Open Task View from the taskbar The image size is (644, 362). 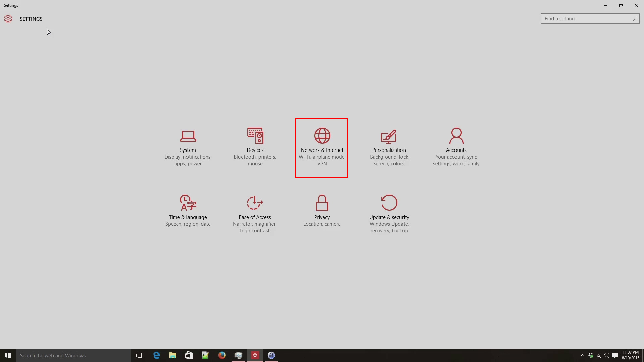coord(140,355)
